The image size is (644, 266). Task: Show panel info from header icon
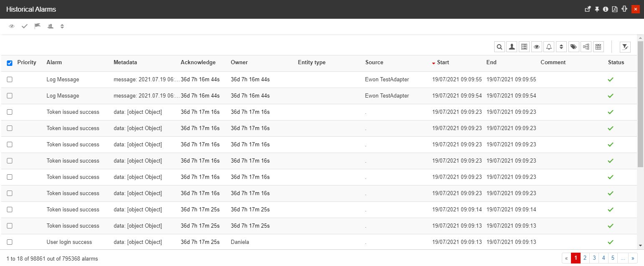[x=606, y=9]
